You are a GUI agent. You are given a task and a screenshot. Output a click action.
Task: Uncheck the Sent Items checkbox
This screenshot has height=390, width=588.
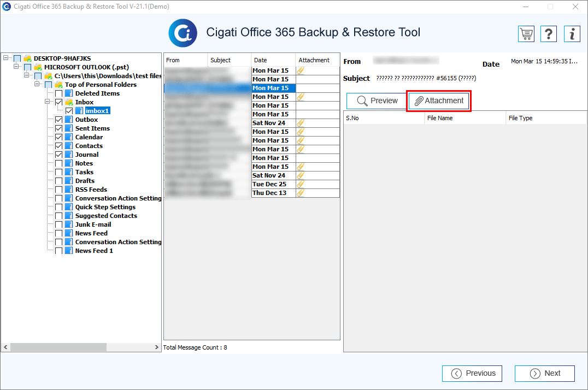coord(59,128)
